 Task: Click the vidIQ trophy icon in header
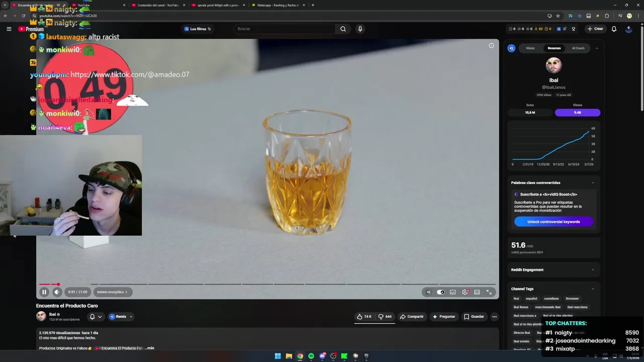pyautogui.click(x=574, y=29)
